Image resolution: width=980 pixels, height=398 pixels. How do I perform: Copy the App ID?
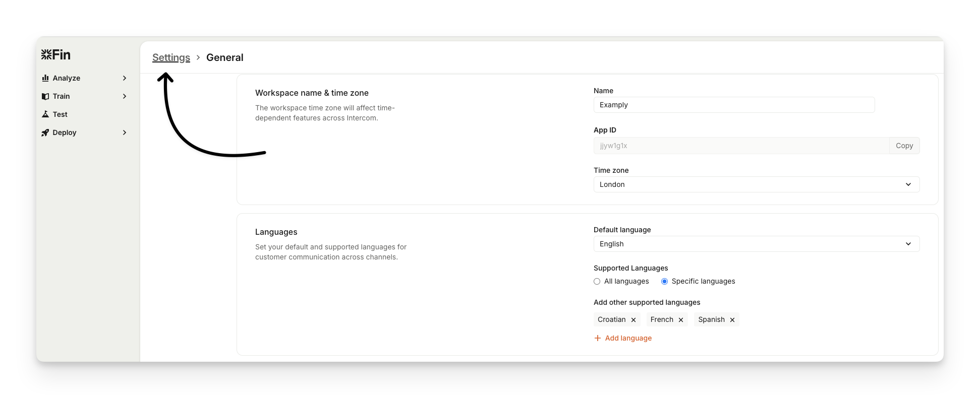tap(904, 146)
